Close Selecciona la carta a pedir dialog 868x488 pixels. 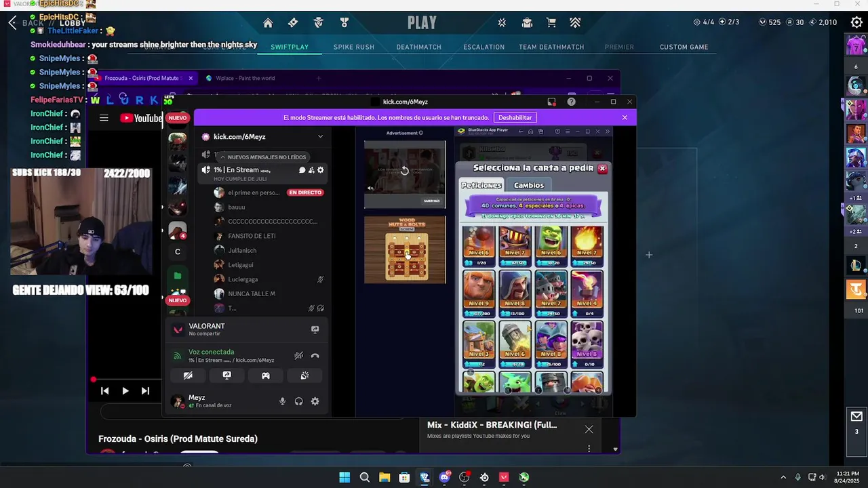click(x=602, y=168)
